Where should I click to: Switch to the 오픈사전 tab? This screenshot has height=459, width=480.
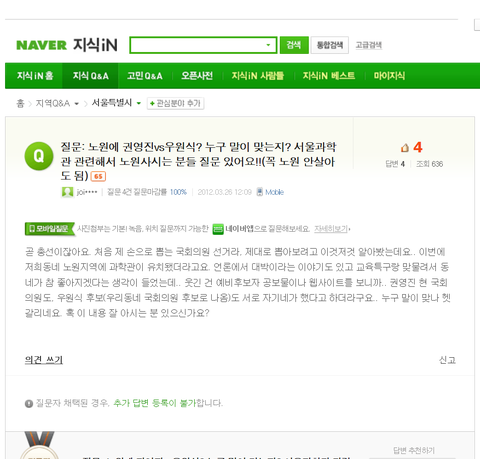pyautogui.click(x=197, y=76)
